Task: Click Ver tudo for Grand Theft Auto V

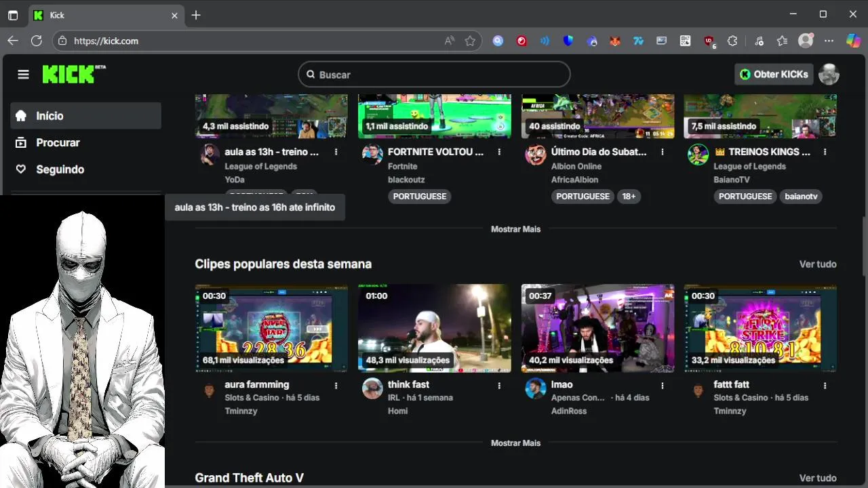Action: pyautogui.click(x=818, y=478)
